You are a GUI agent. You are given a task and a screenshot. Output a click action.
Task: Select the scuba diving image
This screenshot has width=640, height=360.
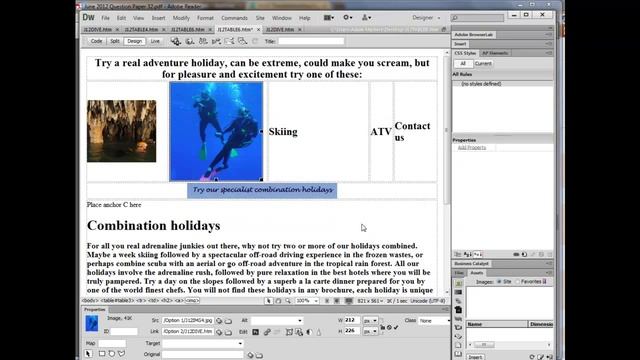coord(216,131)
